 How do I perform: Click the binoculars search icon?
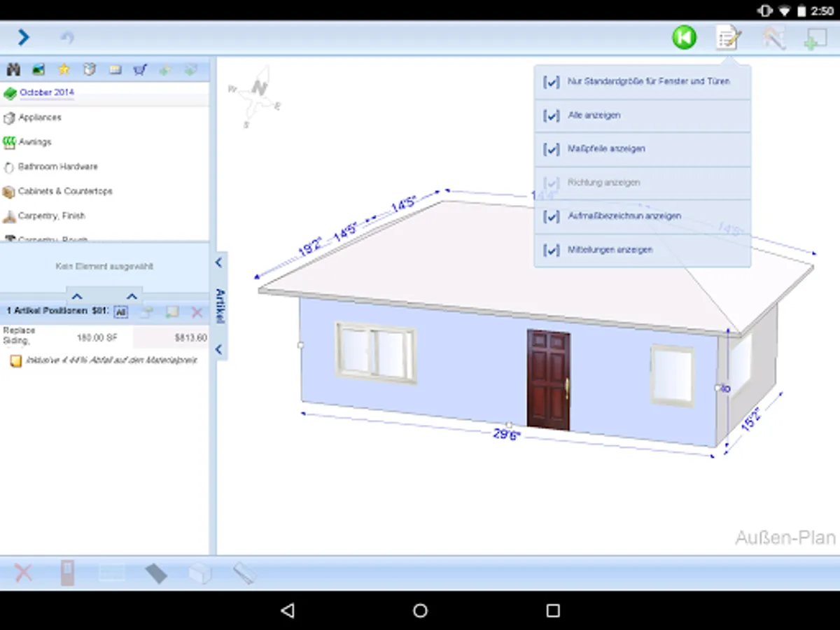(13, 69)
